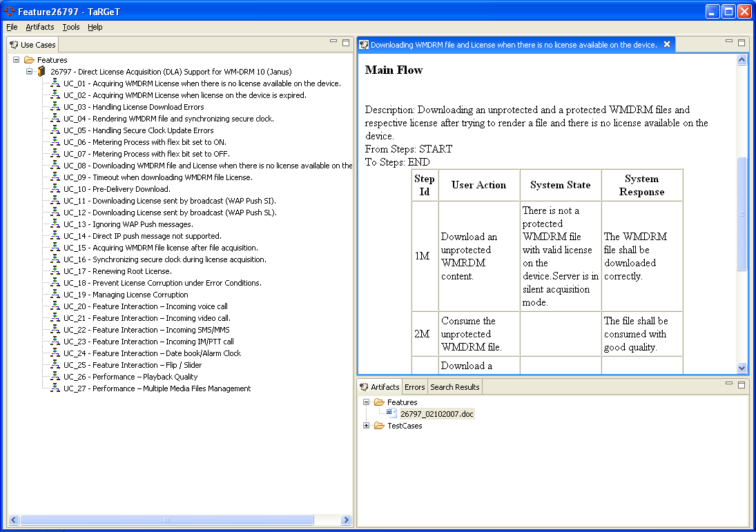Click the Word document icon for 26797_02102007.doc
Screen dimensions: 756x532
[x=391, y=413]
